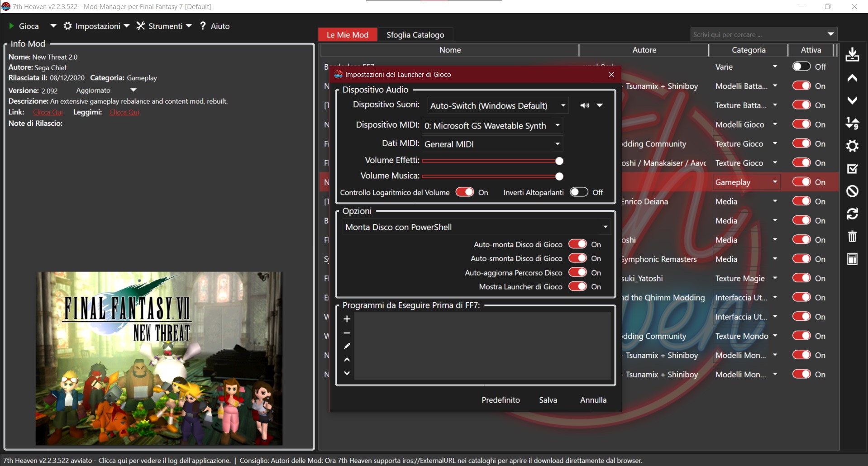Click the green Gioca play icon
Image resolution: width=868 pixels, height=466 pixels.
point(11,26)
